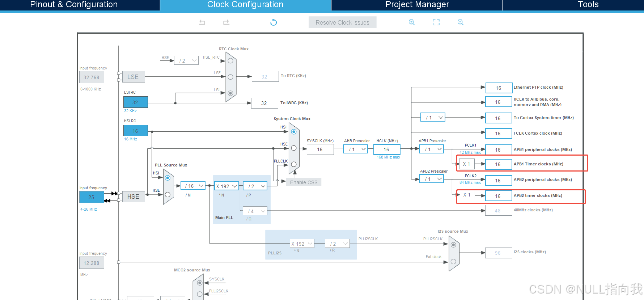Viewport: 644px width, 300px height.
Task: Open the HSE /2 RTC divider dropdown
Action: (186, 60)
